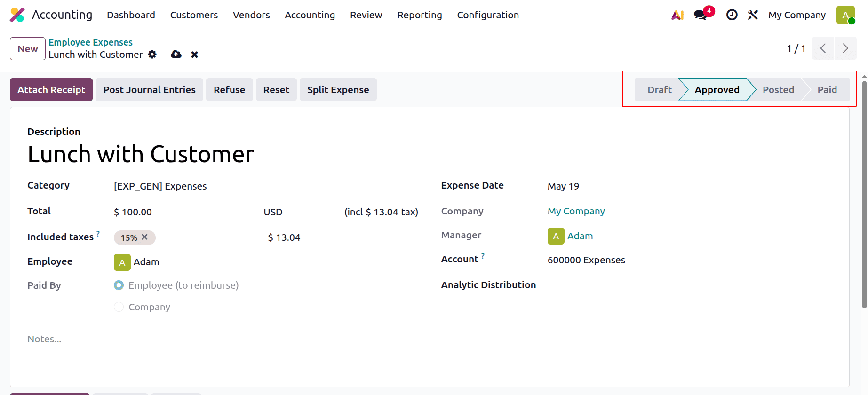Screen dimensions: 868x395
Task: Show the Included taxes help tooltip
Action: [x=98, y=233]
